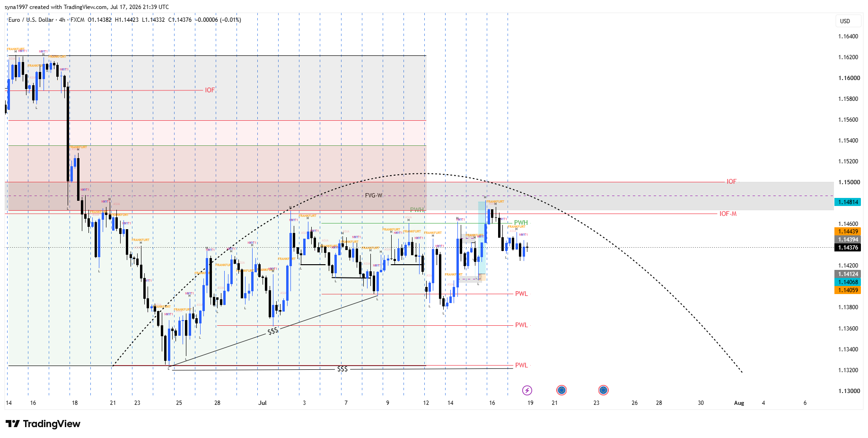868x438 pixels.
Task: Select the gray 1.14394 price label
Action: click(x=848, y=240)
